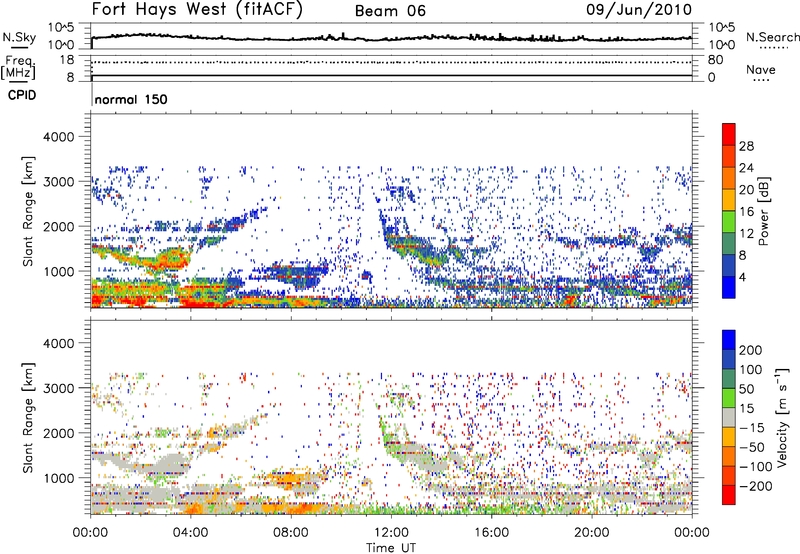800x554 pixels.
Task: Click the "4" label on the power colorbar
Action: [x=743, y=277]
